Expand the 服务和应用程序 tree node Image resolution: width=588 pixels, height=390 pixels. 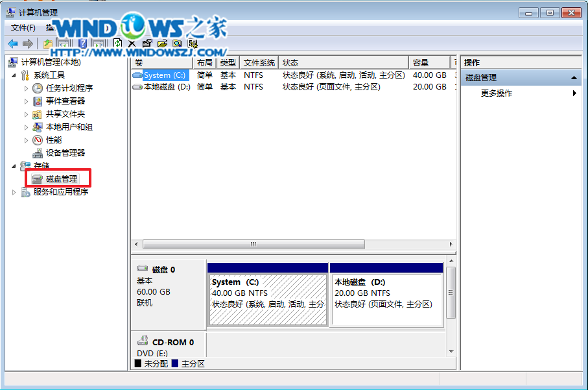[x=15, y=192]
